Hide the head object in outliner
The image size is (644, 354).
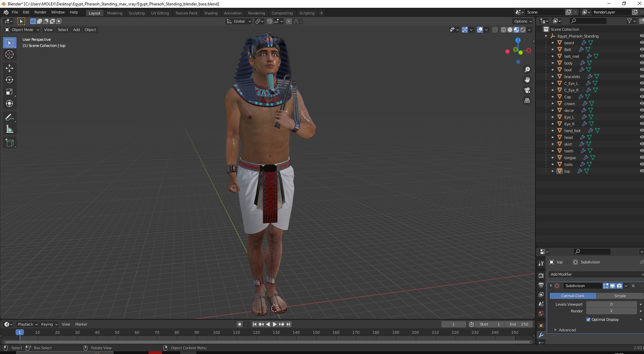[x=642, y=137]
